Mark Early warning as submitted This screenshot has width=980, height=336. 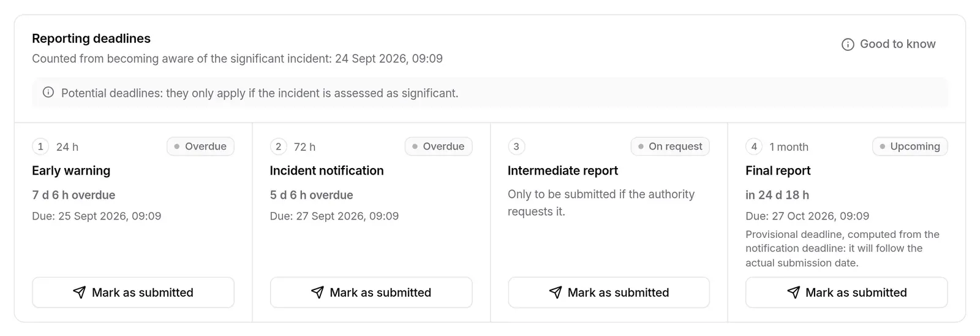[x=133, y=292]
